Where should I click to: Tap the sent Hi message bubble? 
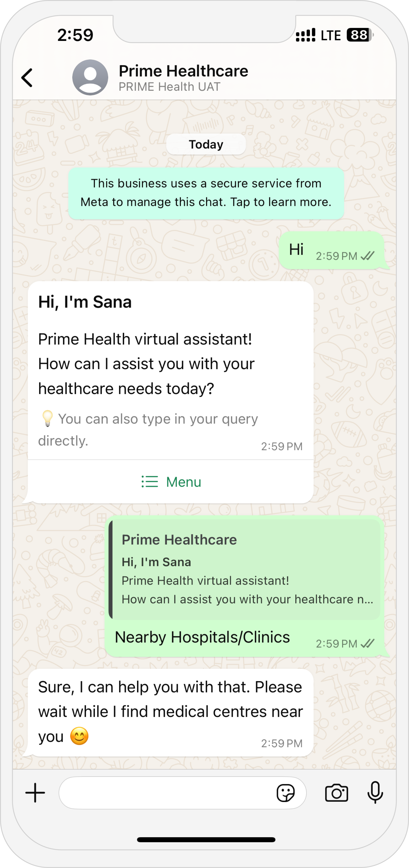(332, 250)
